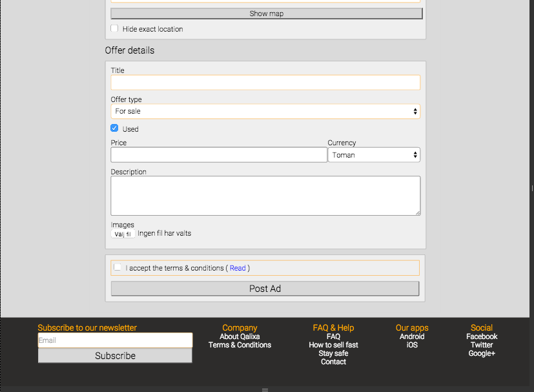This screenshot has width=534, height=392.
Task: Open the Android app link
Action: click(412, 336)
